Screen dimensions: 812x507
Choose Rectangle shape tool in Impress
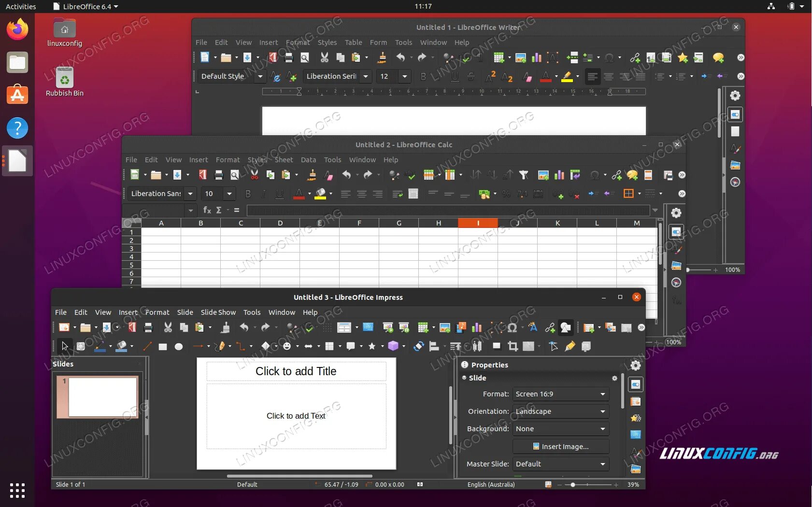coord(163,347)
